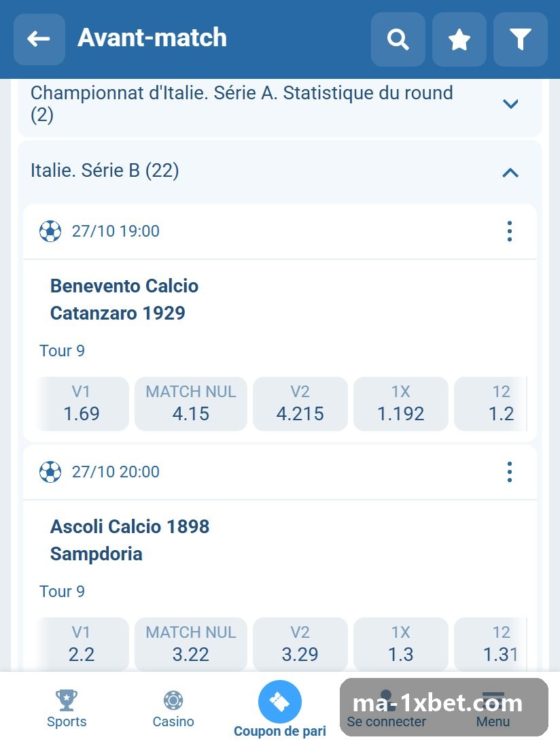Screen dimensions: 560x748
Task: Open options menu for Benevento Calcio match
Action: (x=510, y=231)
